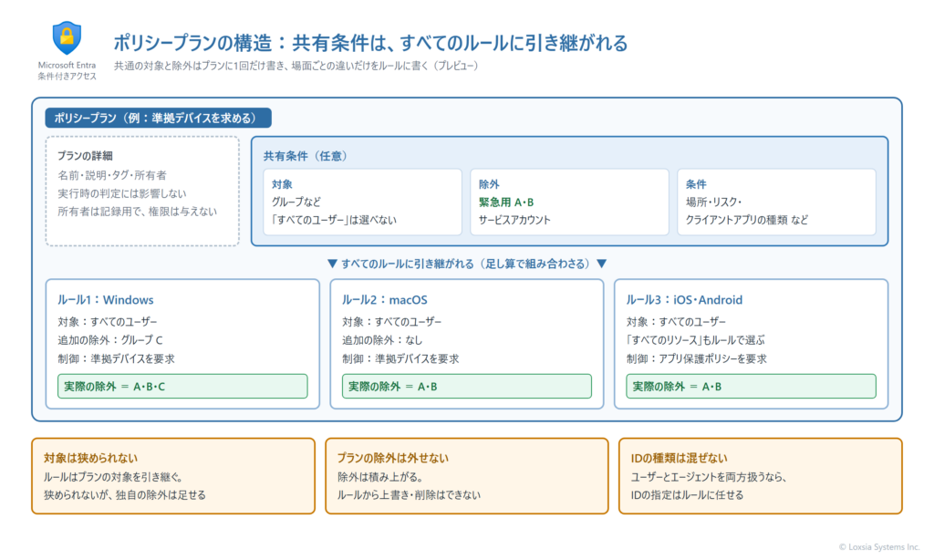
Task: Click the line '名前・説明・タグ・所有者'
Action: [112, 175]
